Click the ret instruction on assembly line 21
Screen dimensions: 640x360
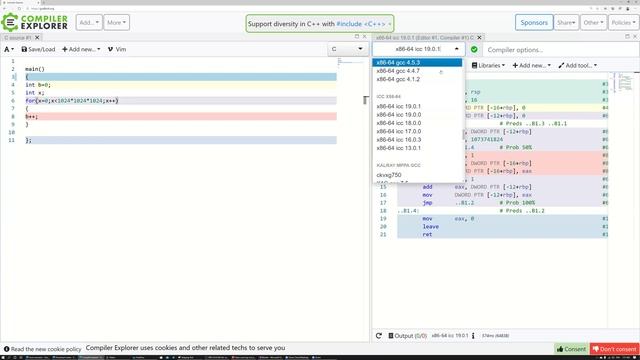click(427, 234)
